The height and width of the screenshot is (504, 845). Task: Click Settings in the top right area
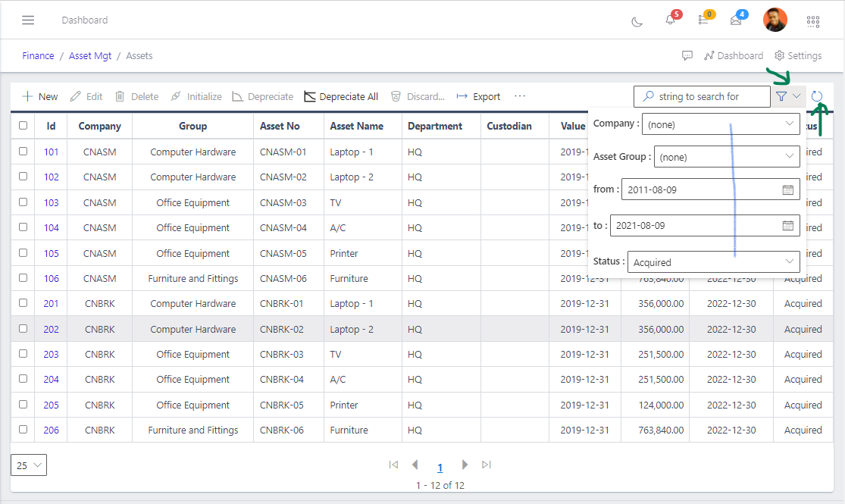click(x=797, y=55)
